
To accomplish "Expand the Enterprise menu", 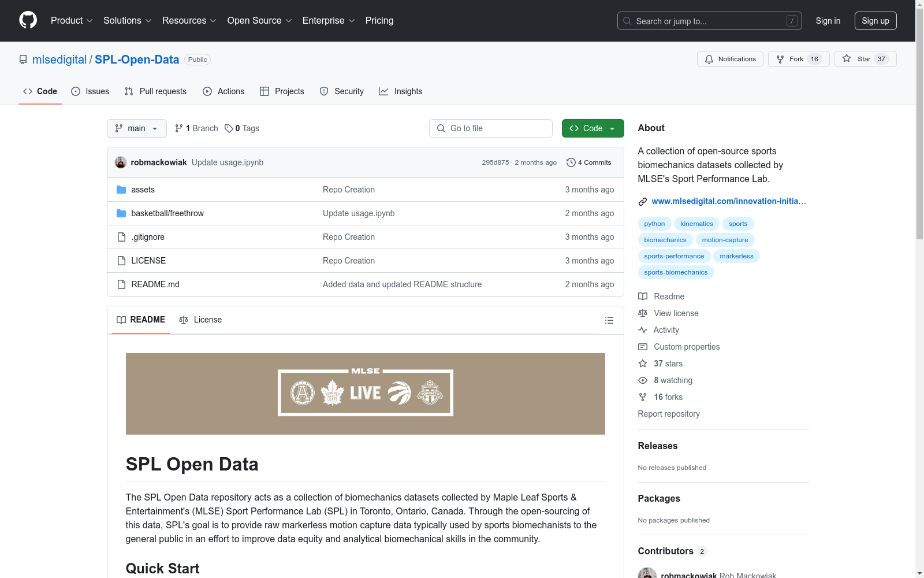I will pos(329,20).
